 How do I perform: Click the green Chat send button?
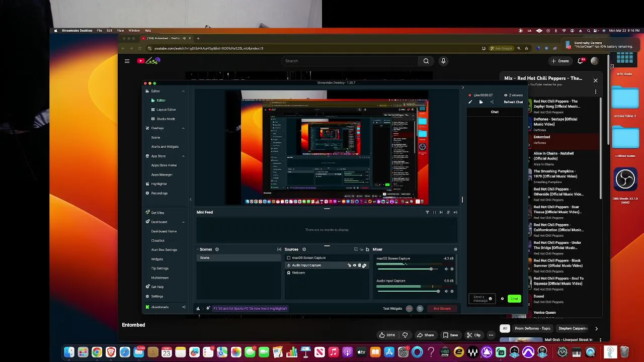pyautogui.click(x=514, y=299)
